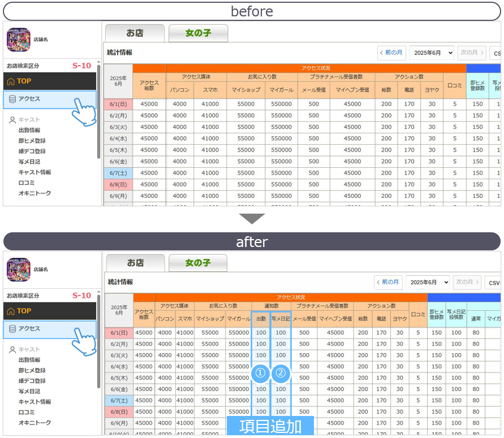Click the CSV button in the after panel

click(x=494, y=282)
